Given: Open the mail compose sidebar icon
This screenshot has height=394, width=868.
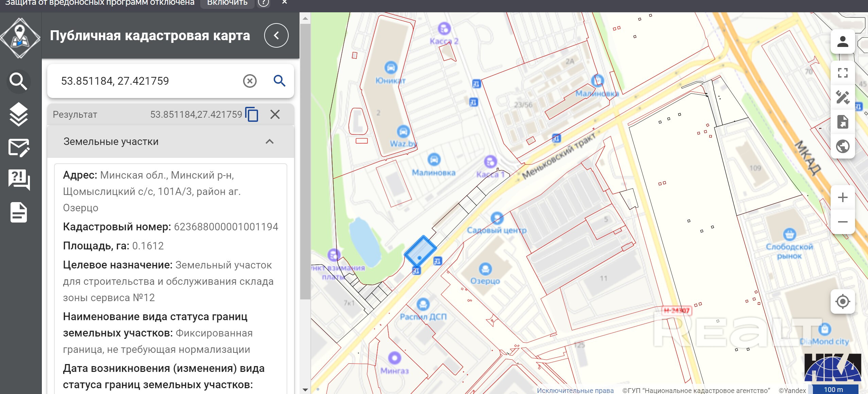Looking at the screenshot, I should pyautogui.click(x=18, y=148).
